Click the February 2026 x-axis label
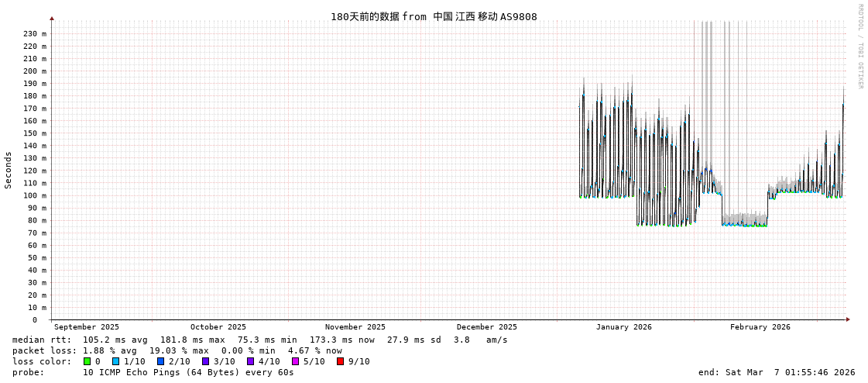Image resolution: width=868 pixels, height=383 pixels. pos(760,327)
